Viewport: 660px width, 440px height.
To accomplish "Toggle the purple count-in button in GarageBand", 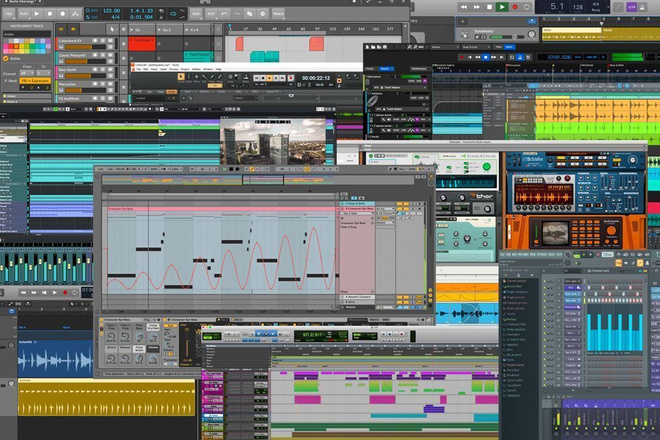I will click(x=631, y=7).
